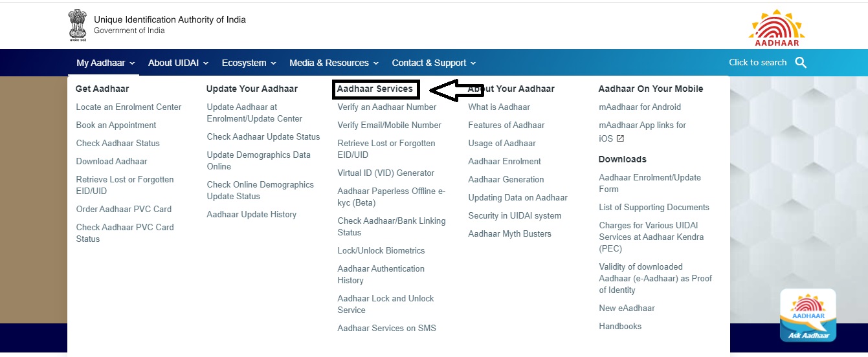Open Aadhaar Update History

tap(252, 214)
